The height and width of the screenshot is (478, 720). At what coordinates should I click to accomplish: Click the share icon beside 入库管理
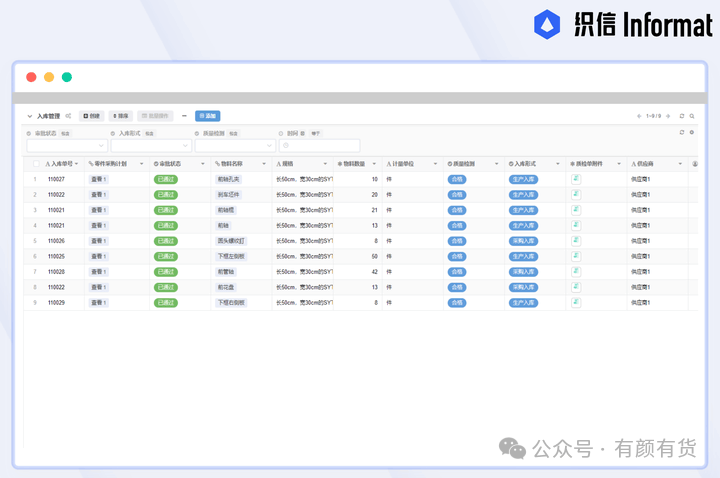pos(69,116)
